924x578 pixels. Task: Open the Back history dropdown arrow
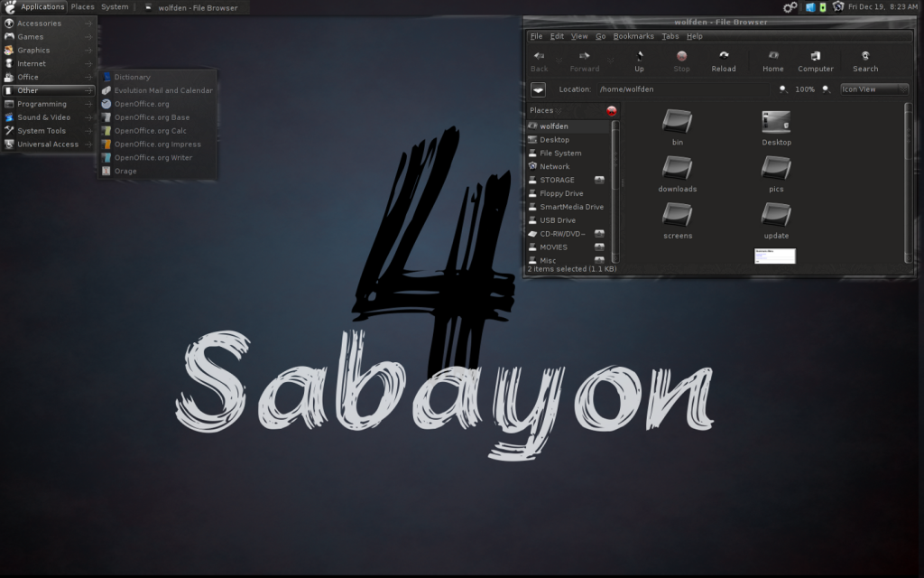coord(559,61)
